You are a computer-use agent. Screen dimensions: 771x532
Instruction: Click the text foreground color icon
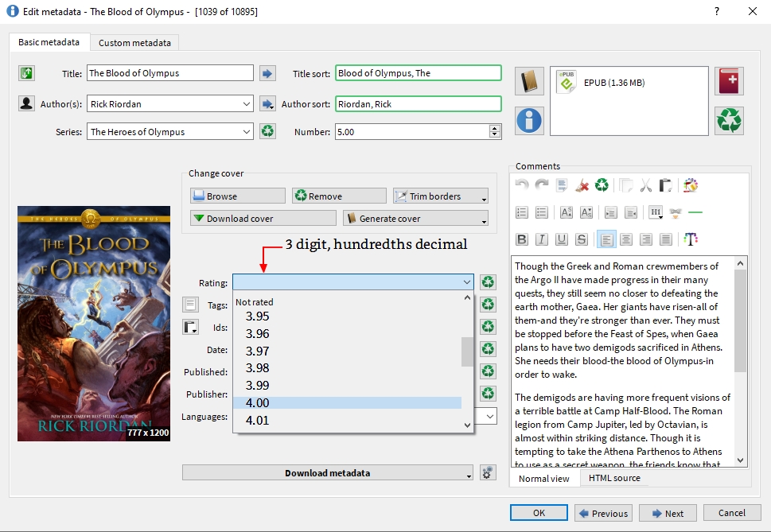(690, 239)
